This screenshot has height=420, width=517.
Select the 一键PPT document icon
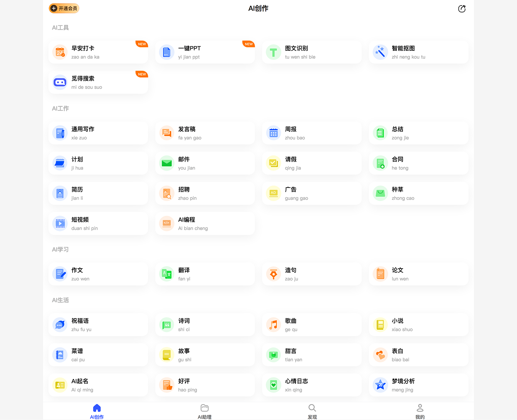click(x=167, y=52)
